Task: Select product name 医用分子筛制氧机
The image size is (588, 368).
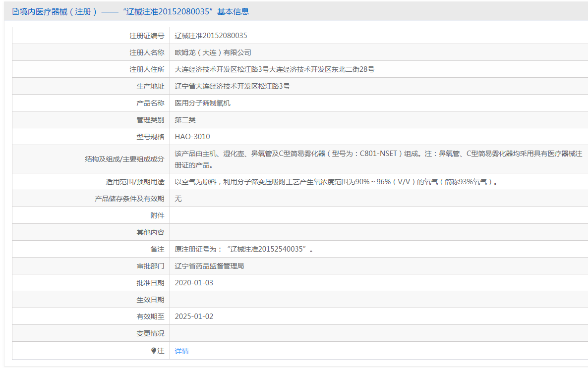Action: tap(202, 103)
